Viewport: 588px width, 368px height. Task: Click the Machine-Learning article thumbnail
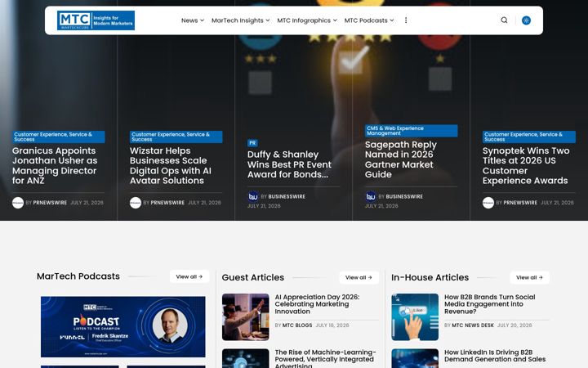tap(246, 358)
